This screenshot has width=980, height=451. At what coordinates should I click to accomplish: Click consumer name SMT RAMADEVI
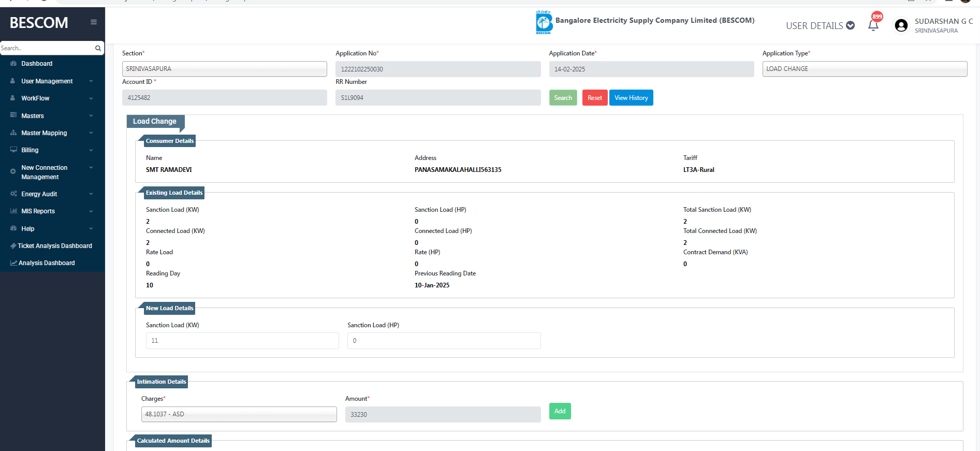coord(169,170)
